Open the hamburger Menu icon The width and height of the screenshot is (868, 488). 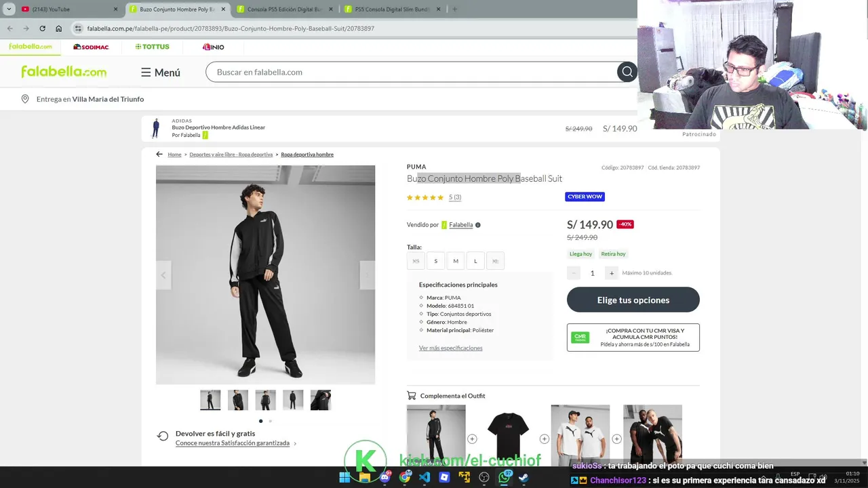146,73
